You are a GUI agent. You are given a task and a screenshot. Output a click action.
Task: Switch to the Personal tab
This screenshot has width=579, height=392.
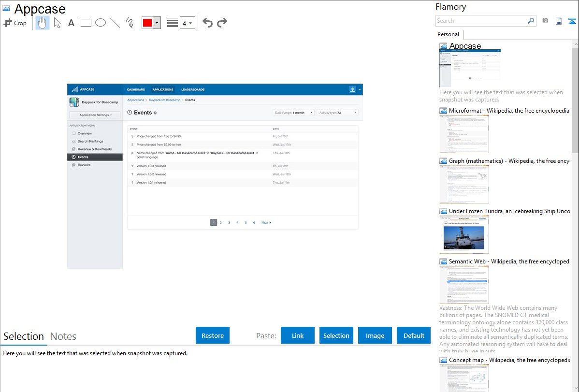click(x=448, y=34)
